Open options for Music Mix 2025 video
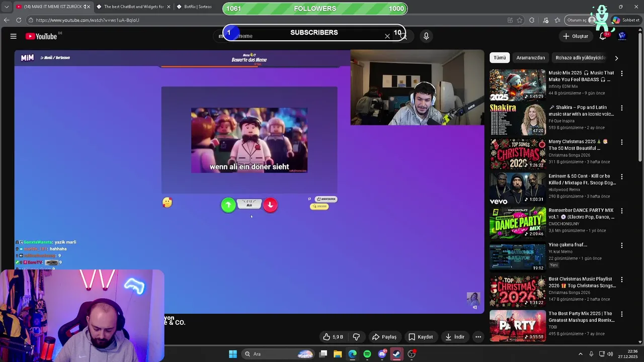Viewport: 644px width, 362px height. pos(622,73)
